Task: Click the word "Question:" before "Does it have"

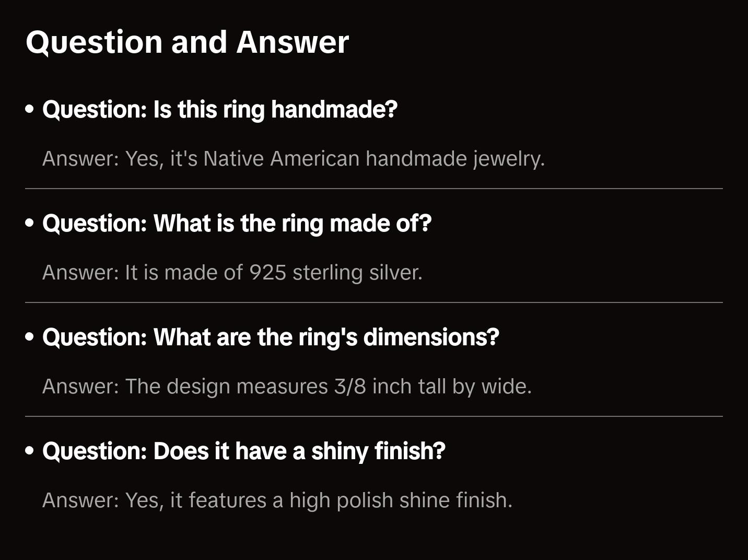Action: click(x=95, y=451)
